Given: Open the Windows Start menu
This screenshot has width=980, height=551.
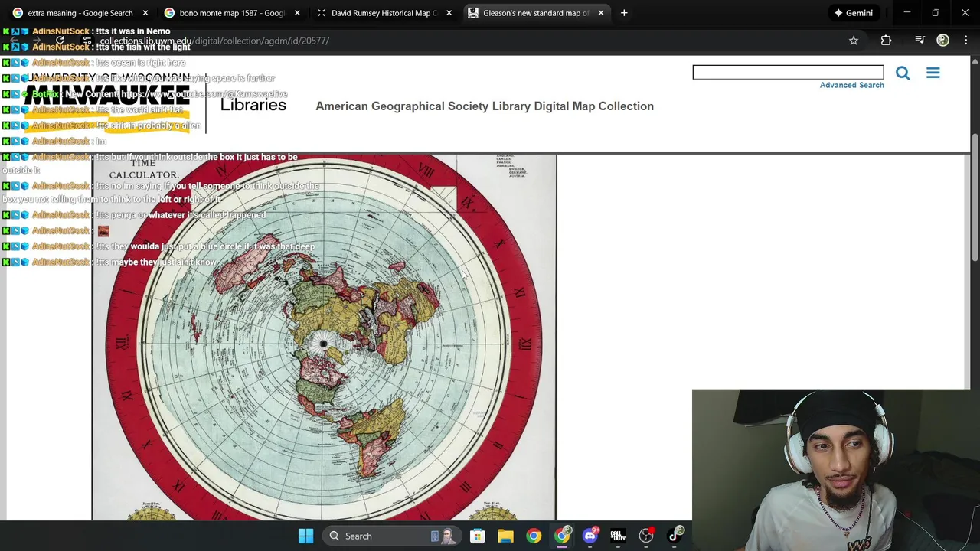Looking at the screenshot, I should coord(305,536).
